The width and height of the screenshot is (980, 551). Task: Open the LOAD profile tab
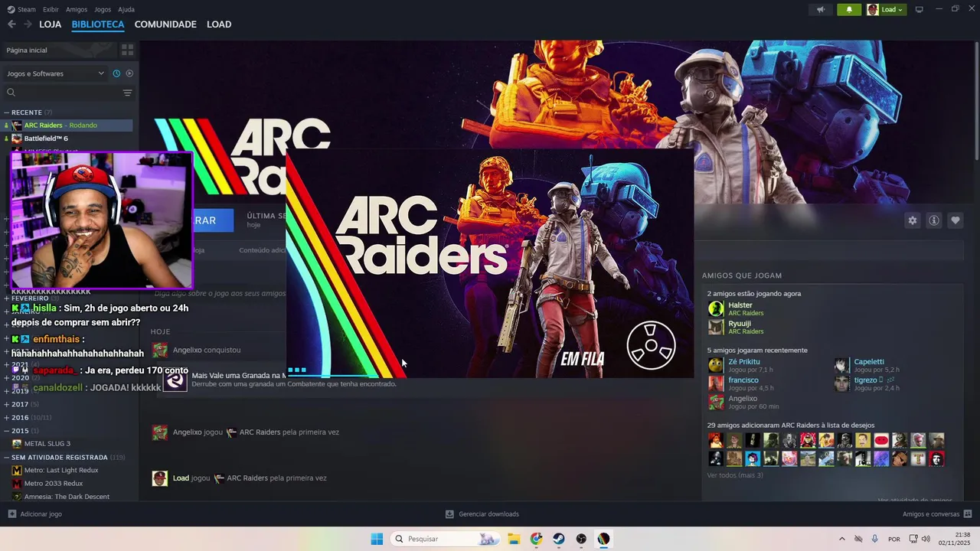click(219, 24)
